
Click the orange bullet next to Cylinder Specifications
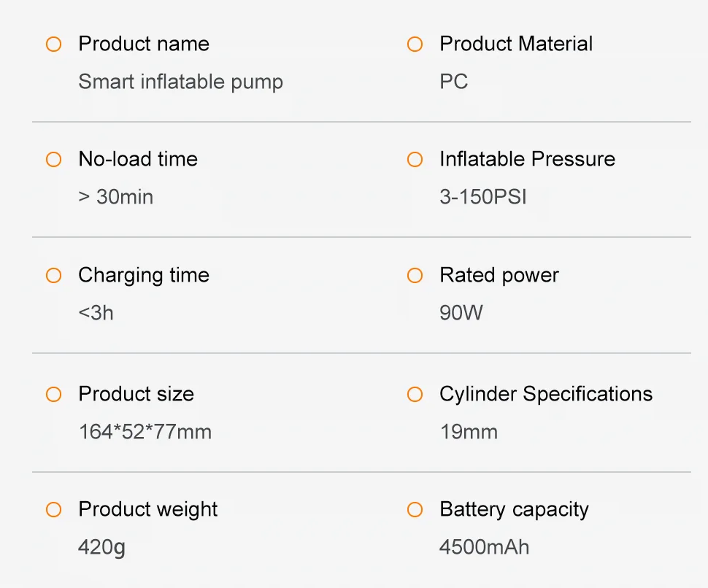tap(415, 395)
